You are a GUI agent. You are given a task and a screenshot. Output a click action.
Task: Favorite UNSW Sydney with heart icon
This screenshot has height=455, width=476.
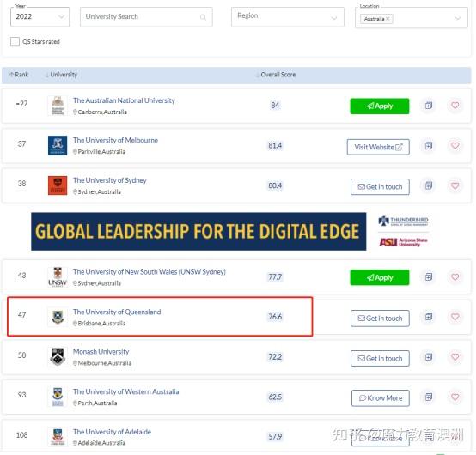pos(455,277)
